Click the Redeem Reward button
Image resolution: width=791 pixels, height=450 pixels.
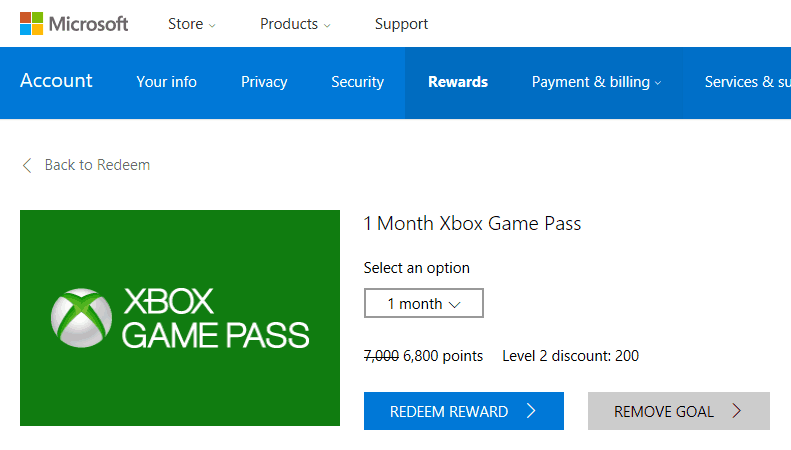464,411
